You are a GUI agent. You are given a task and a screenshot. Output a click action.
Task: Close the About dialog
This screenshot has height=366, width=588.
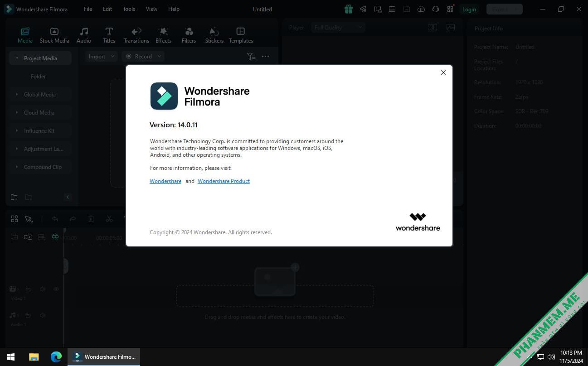(443, 72)
